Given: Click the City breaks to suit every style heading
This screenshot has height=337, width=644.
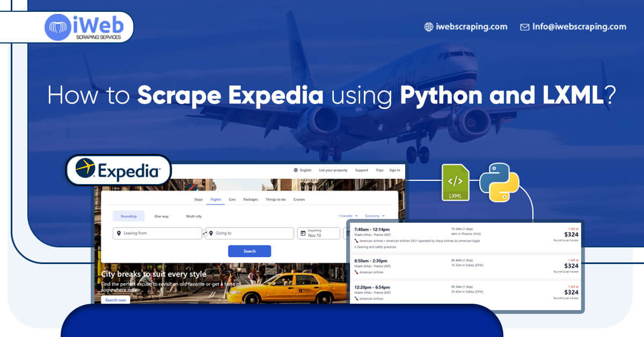Looking at the screenshot, I should tap(153, 274).
